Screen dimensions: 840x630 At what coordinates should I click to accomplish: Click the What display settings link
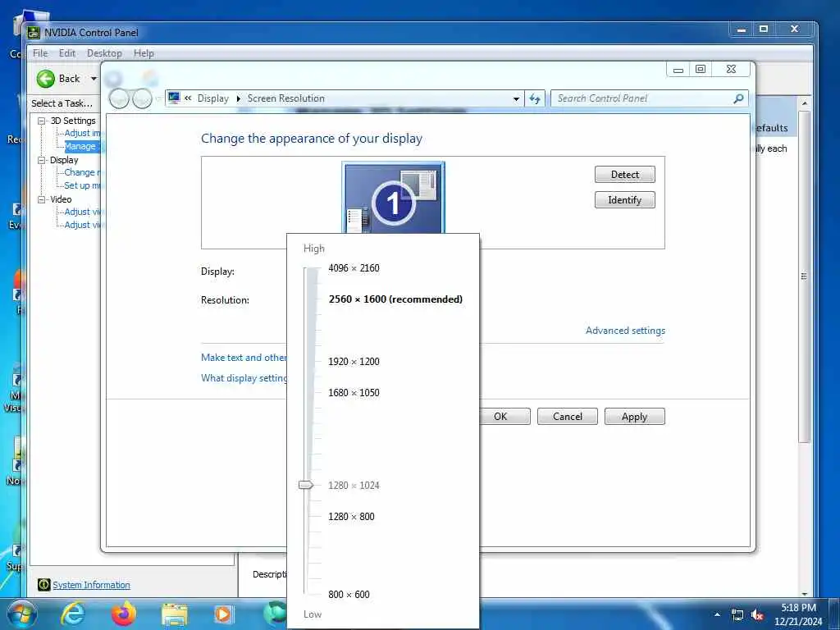point(244,378)
